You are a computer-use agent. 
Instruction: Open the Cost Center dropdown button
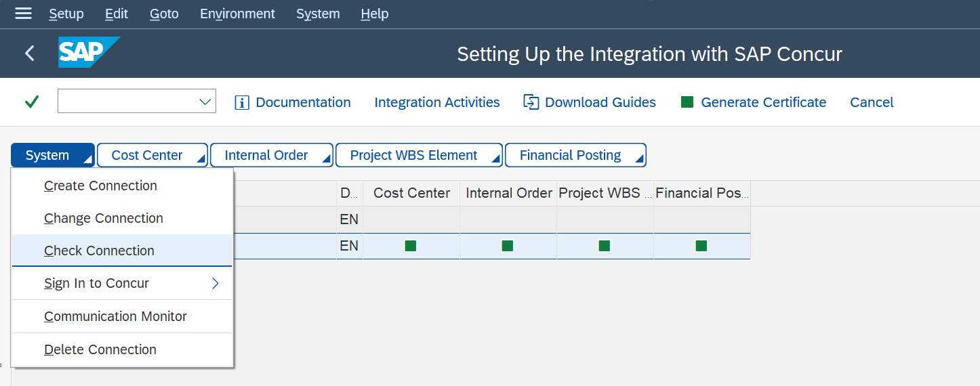152,155
